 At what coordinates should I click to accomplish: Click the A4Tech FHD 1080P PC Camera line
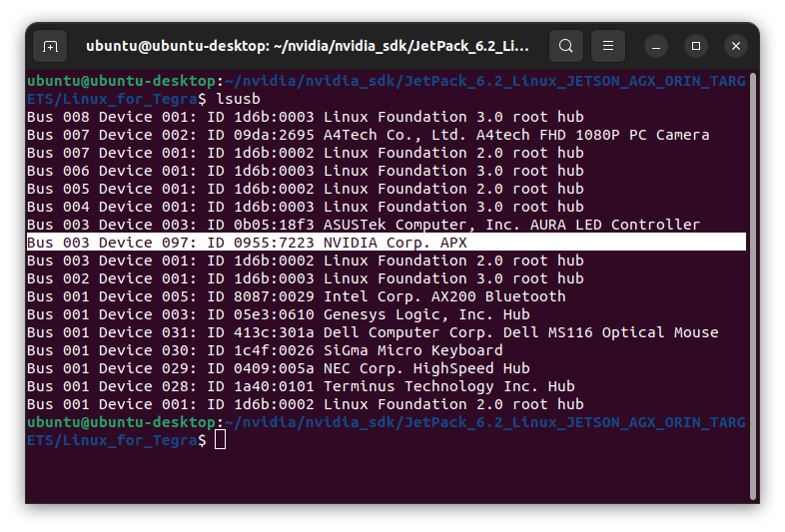(368, 135)
